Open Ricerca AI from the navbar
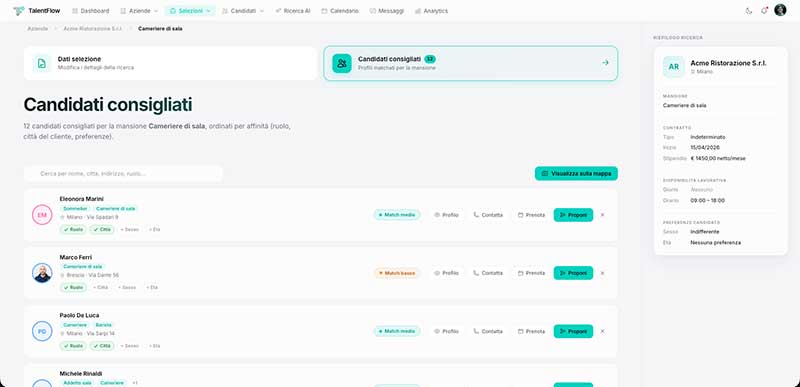800x387 pixels. pos(293,11)
